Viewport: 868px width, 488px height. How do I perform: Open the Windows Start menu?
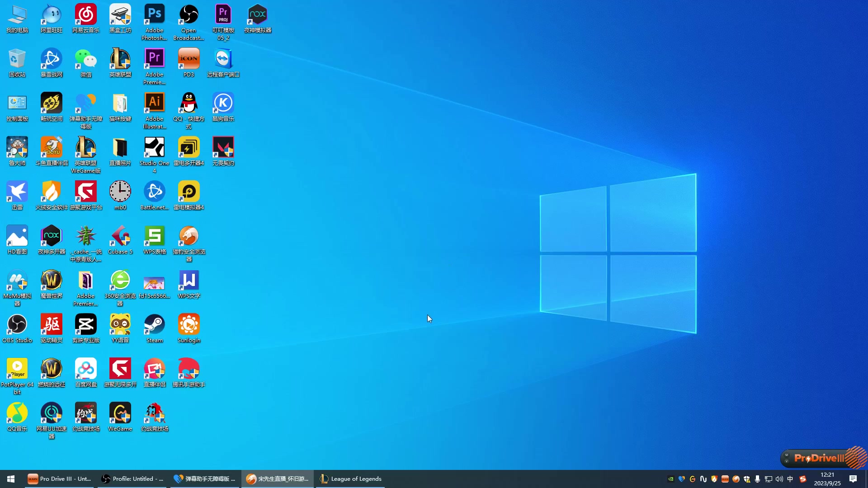[x=11, y=479]
